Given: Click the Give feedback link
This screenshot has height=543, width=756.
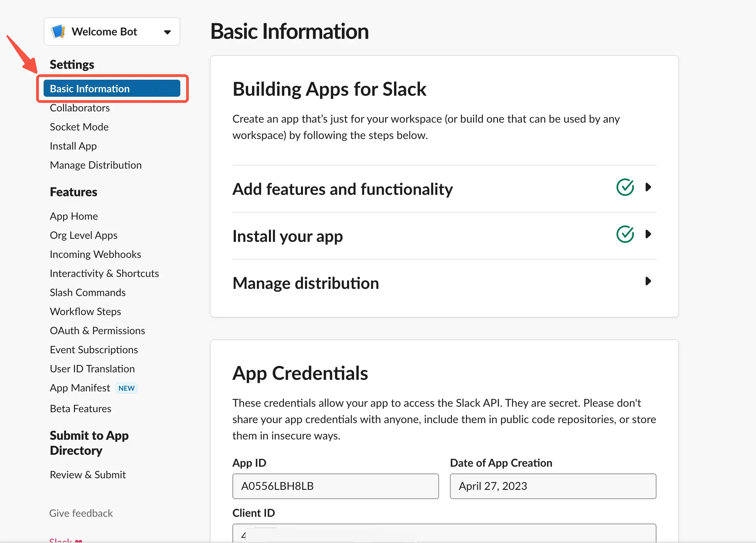Looking at the screenshot, I should click(x=81, y=513).
